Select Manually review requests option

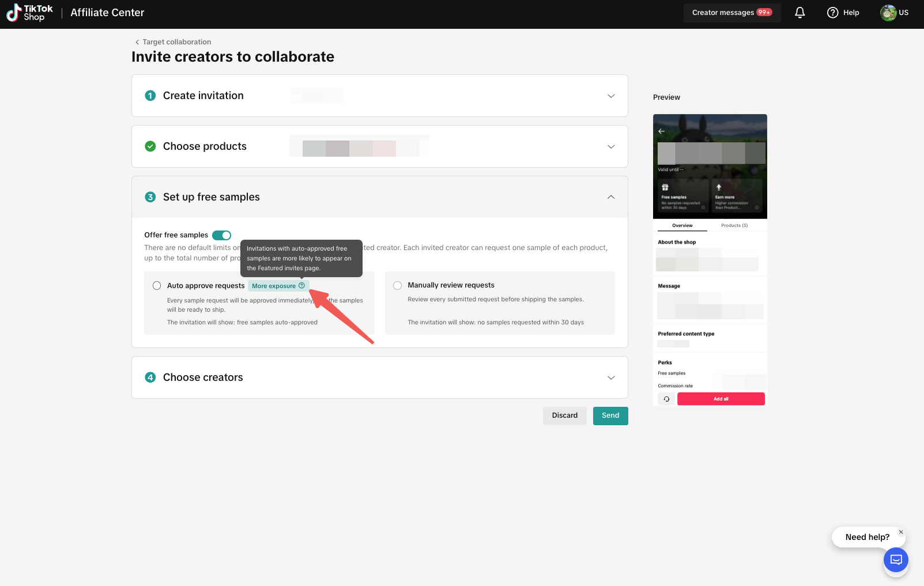click(x=397, y=285)
